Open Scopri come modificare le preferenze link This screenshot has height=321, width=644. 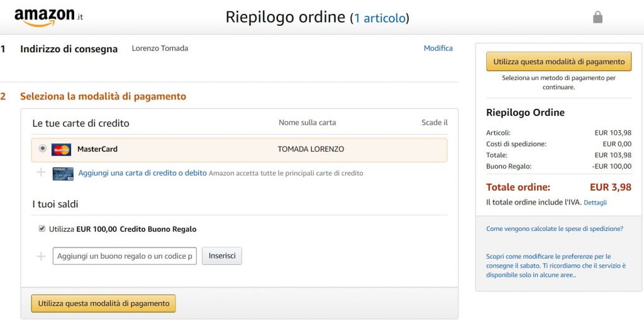click(555, 266)
